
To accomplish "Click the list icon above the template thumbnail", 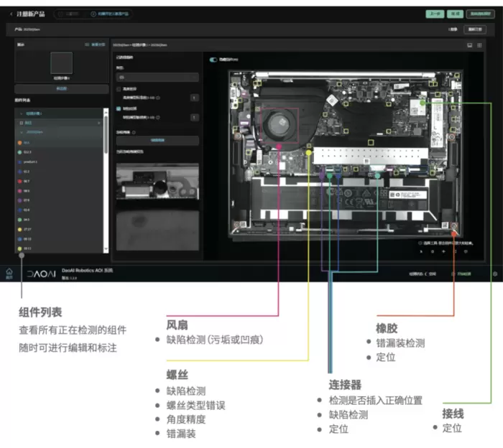I will coord(87,45).
